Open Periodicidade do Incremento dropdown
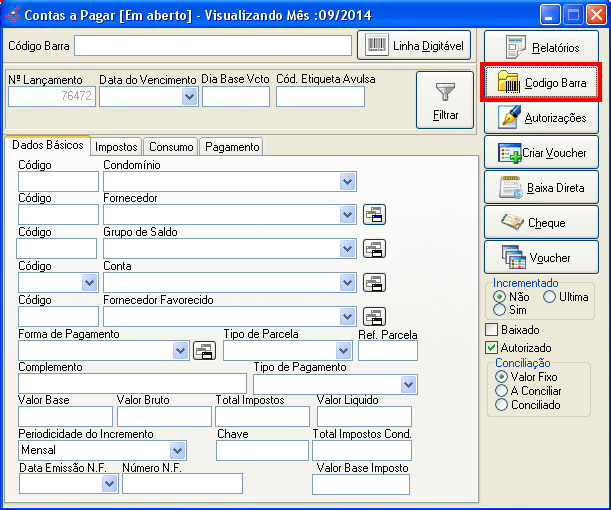The width and height of the screenshot is (611, 510). pos(177,451)
